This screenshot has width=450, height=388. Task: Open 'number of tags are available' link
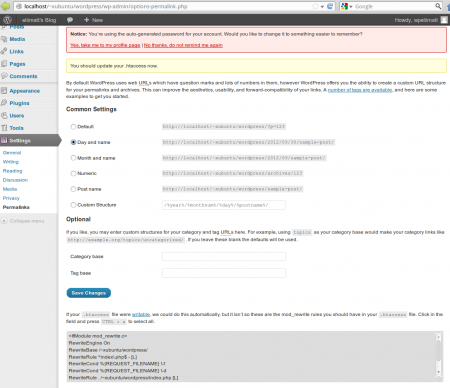point(360,90)
